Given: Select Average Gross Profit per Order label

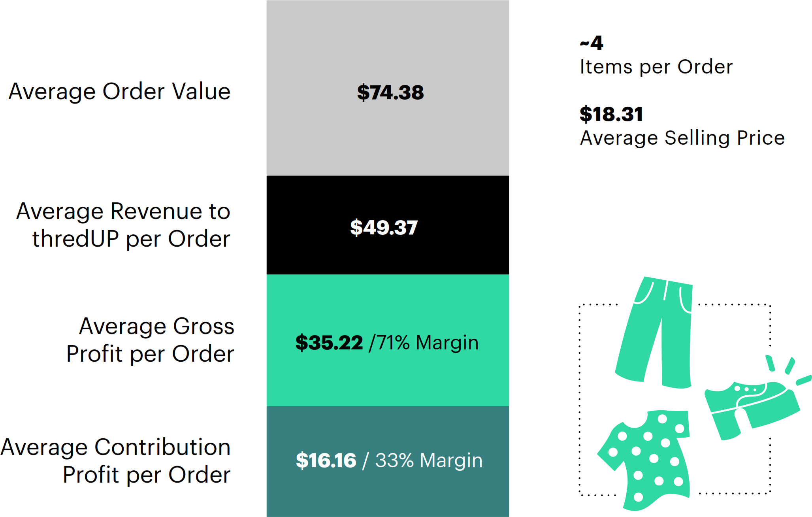Looking at the screenshot, I should coord(150,340).
